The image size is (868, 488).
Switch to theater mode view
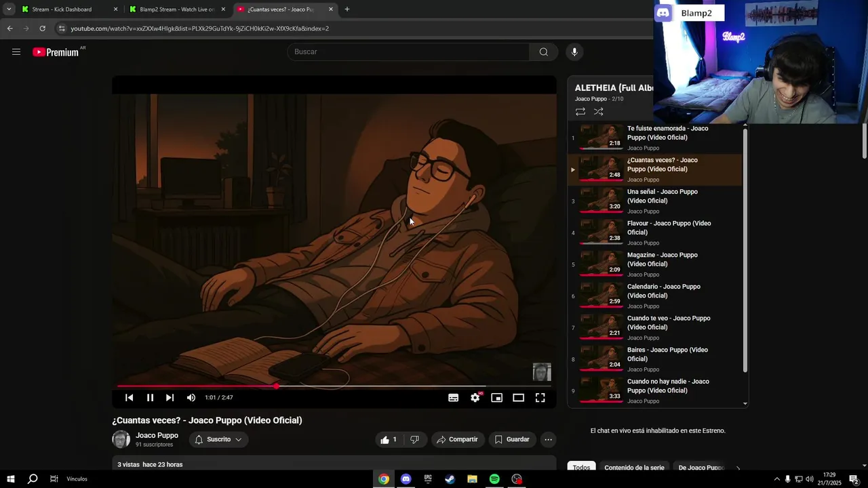click(x=519, y=398)
